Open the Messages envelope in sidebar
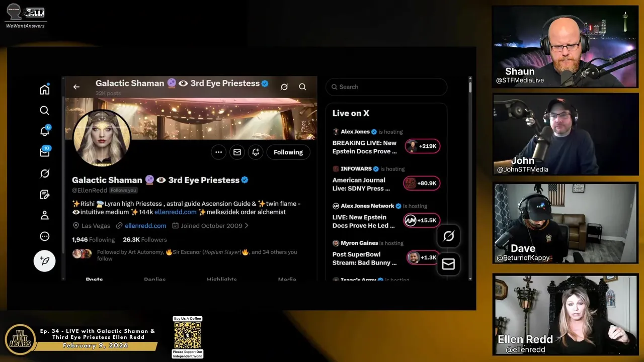Image resolution: width=644 pixels, height=362 pixels. tap(45, 152)
